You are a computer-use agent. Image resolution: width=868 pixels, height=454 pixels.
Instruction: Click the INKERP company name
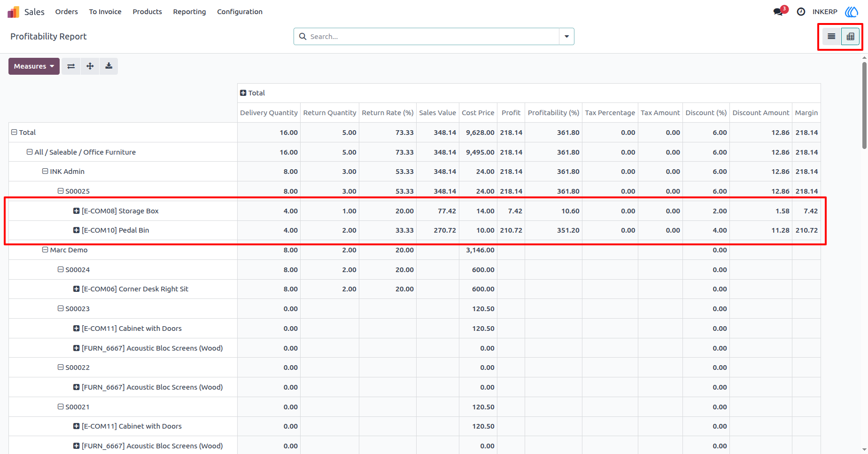(x=825, y=12)
